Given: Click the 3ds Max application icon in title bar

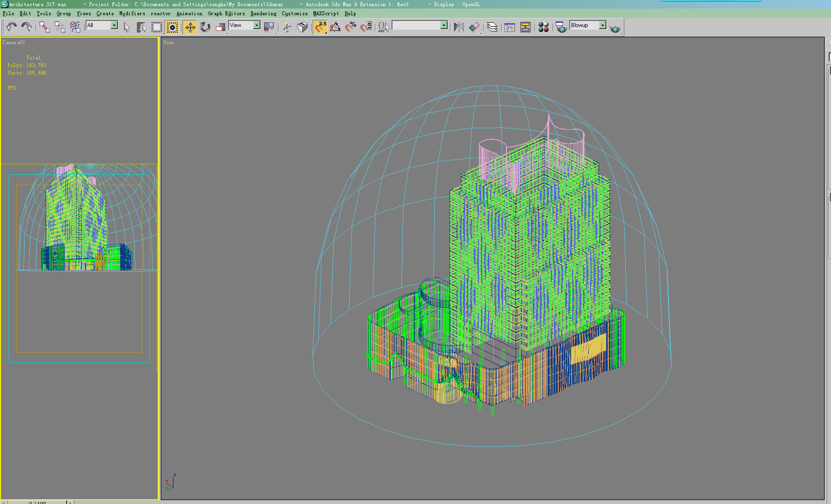Looking at the screenshot, I should [x=4, y=4].
